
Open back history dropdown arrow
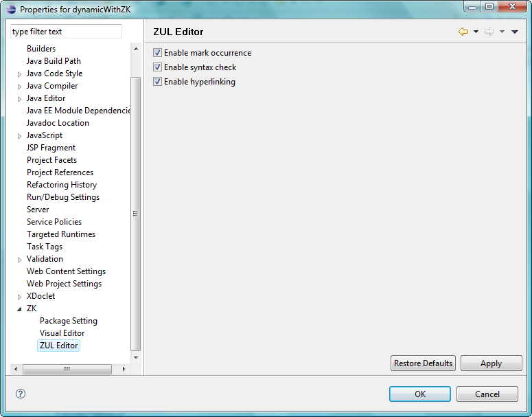tap(476, 32)
